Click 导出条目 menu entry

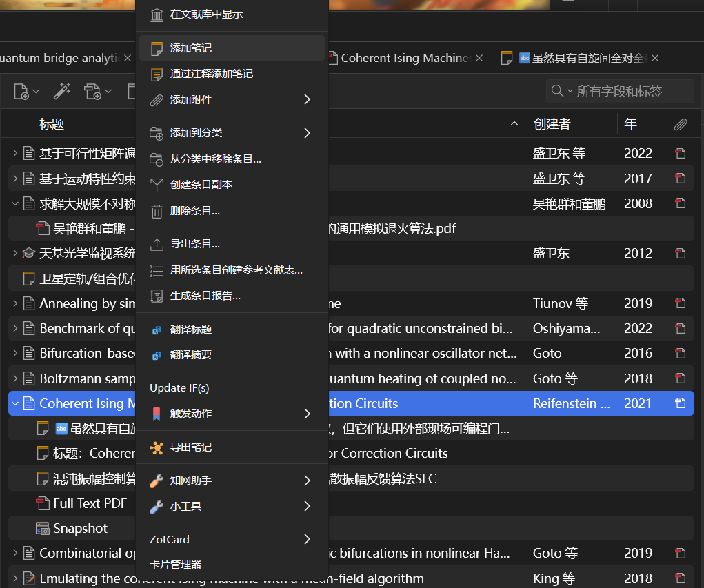click(195, 244)
